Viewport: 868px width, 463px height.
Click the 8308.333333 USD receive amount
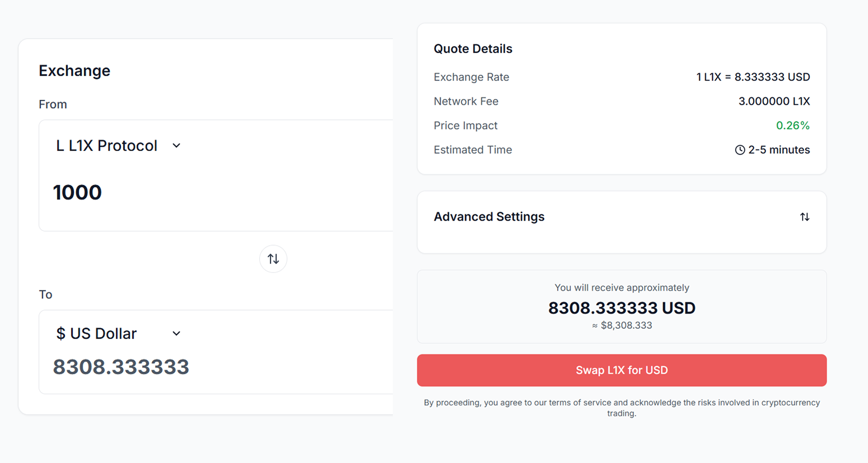pos(622,308)
